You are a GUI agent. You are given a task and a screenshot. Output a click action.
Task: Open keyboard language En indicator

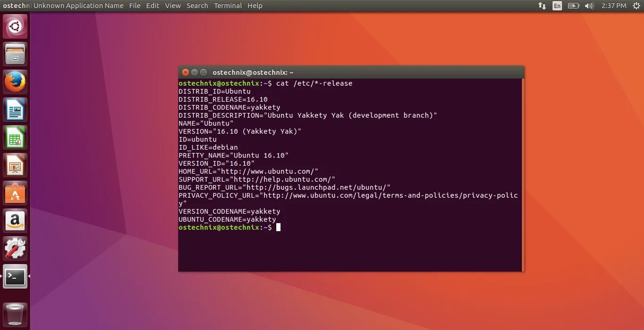click(557, 6)
